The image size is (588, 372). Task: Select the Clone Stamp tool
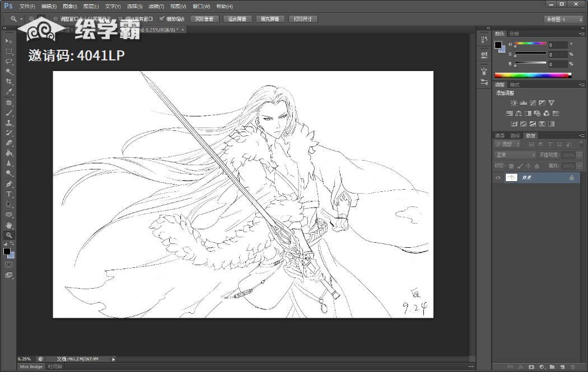9,123
